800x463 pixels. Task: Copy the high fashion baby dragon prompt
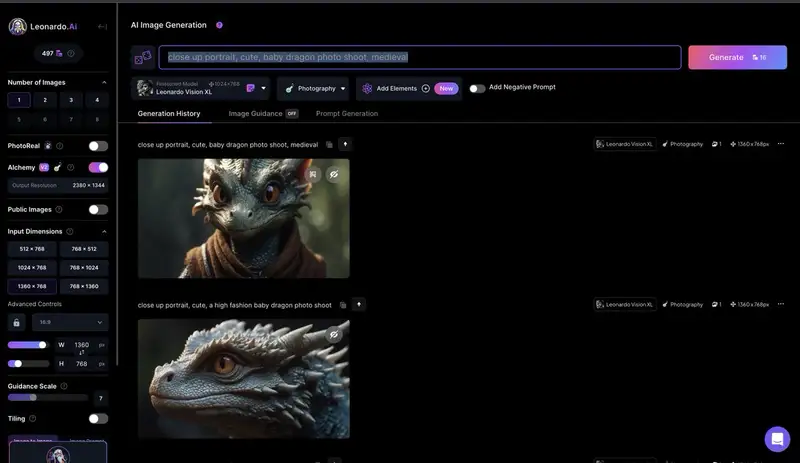pos(343,305)
